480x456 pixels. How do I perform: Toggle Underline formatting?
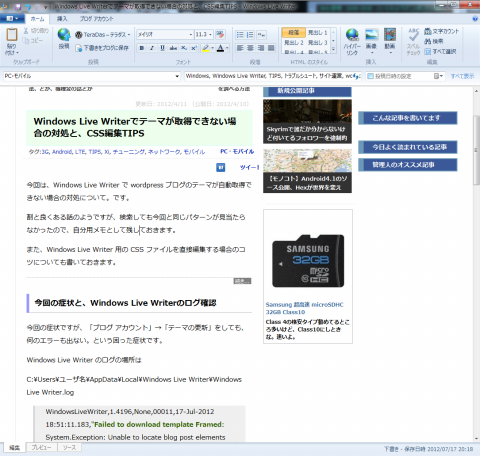point(162,48)
